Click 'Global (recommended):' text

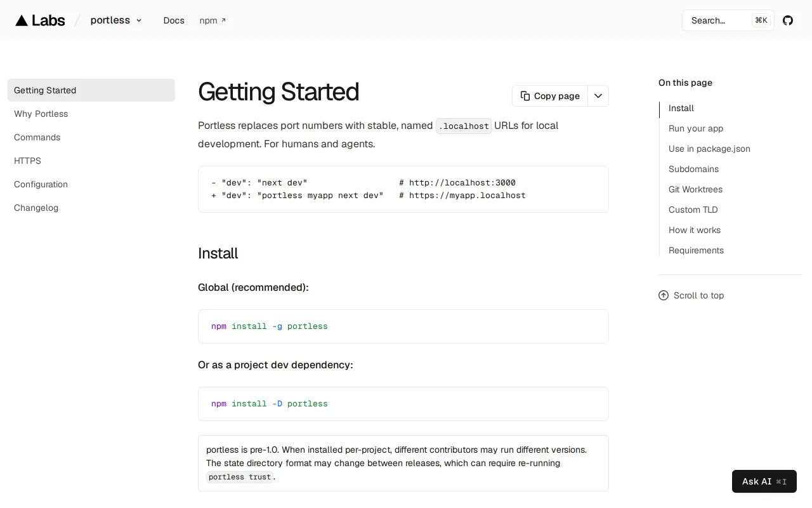coord(253,288)
